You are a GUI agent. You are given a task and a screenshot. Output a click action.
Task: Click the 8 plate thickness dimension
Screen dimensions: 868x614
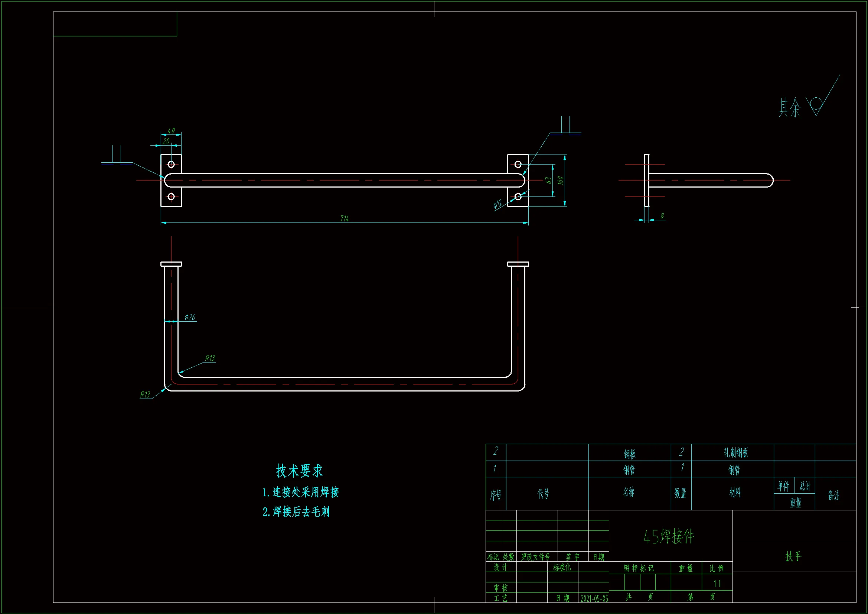(662, 216)
